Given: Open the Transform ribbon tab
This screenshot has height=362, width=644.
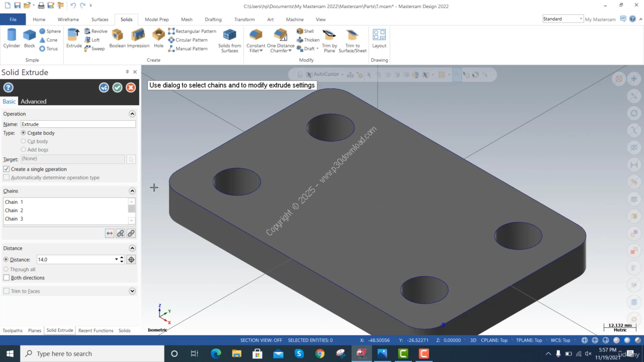Looking at the screenshot, I should click(245, 20).
